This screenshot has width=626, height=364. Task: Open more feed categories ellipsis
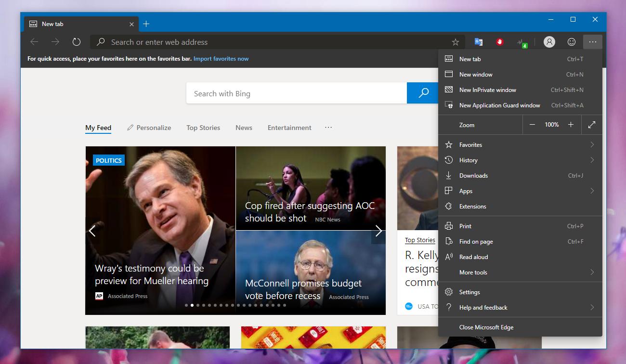coord(328,128)
